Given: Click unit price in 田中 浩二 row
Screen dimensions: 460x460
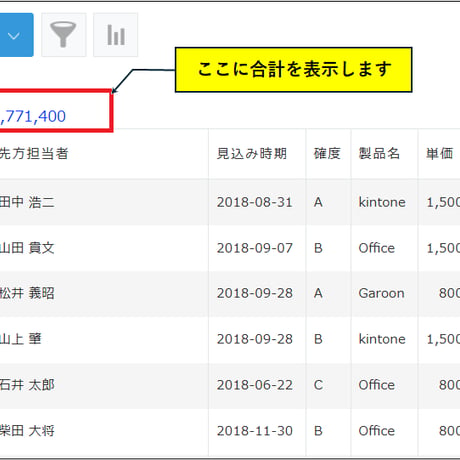Looking at the screenshot, I should 443,202.
